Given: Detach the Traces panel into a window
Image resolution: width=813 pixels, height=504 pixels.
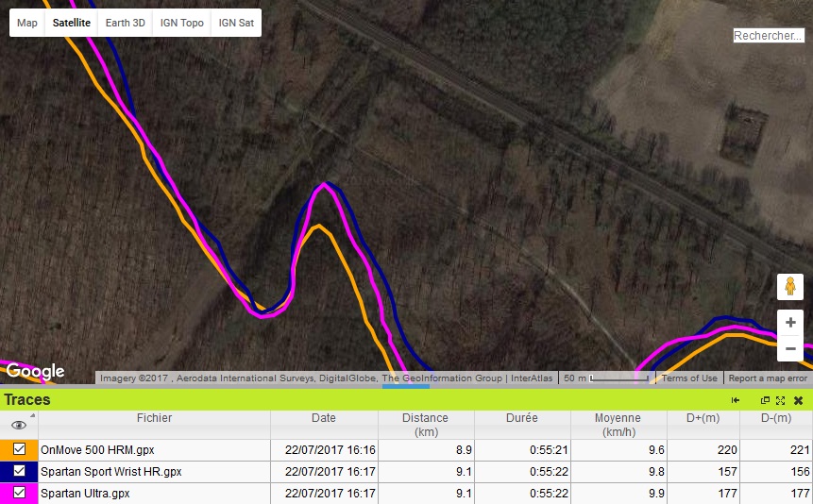Looking at the screenshot, I should click(x=765, y=400).
